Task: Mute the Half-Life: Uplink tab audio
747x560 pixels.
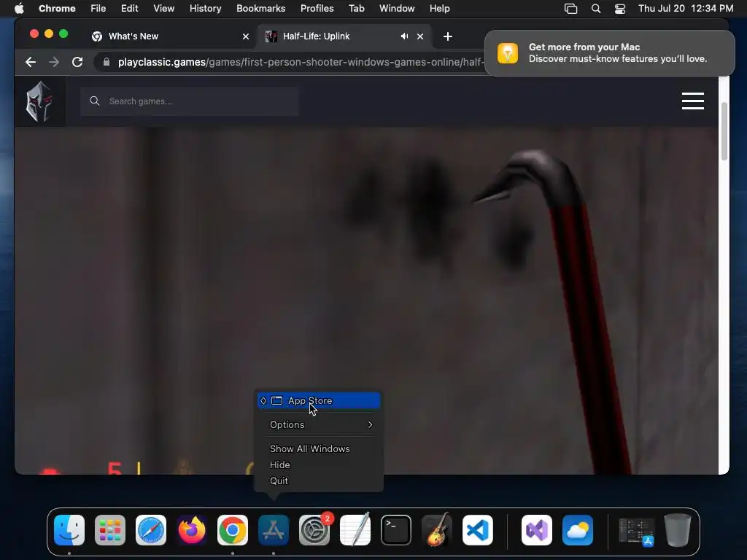Action: point(404,36)
